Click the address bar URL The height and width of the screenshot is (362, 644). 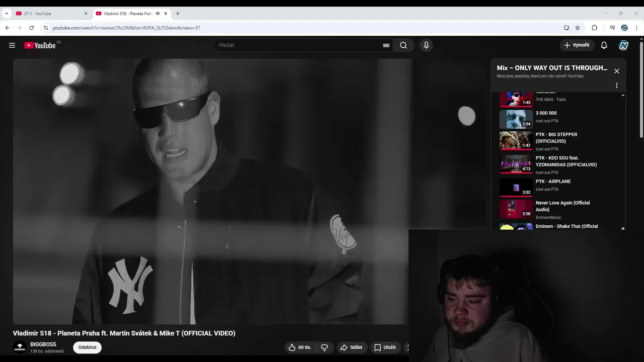pos(126,28)
